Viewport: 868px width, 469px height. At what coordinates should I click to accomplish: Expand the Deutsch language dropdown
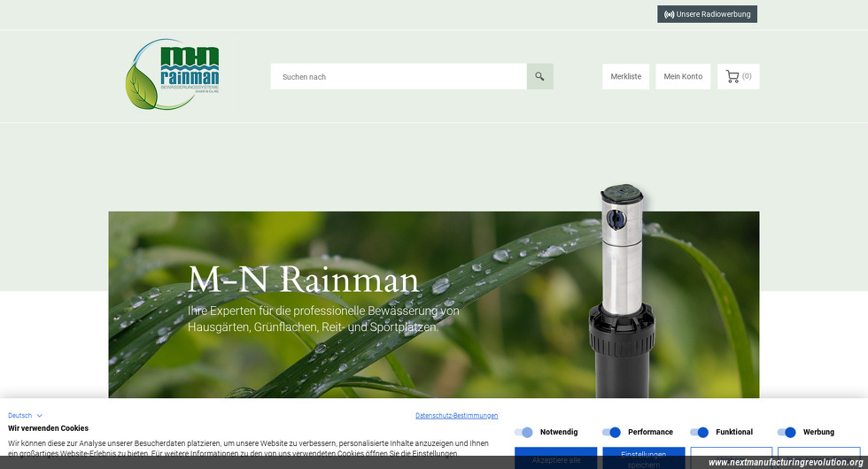tap(25, 415)
